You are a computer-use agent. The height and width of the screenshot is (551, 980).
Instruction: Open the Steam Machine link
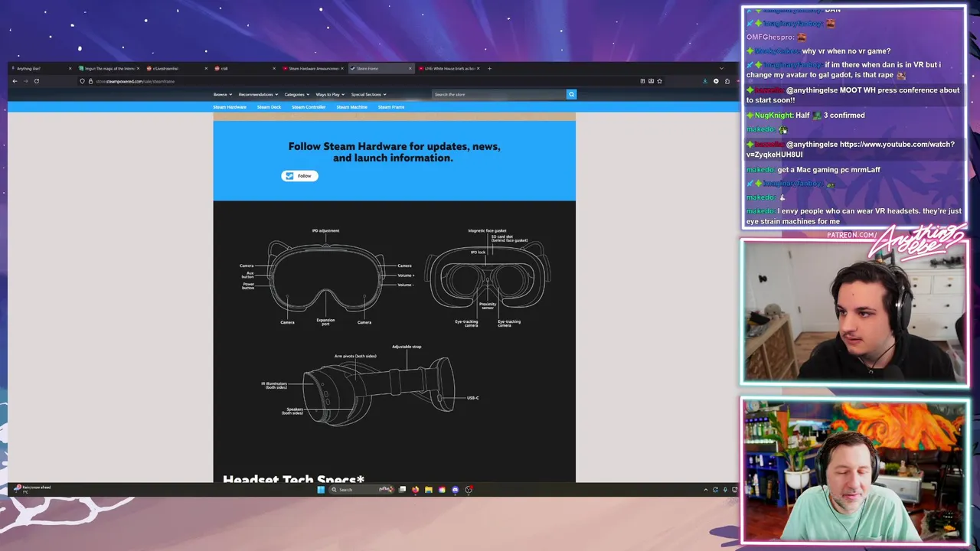pyautogui.click(x=351, y=107)
